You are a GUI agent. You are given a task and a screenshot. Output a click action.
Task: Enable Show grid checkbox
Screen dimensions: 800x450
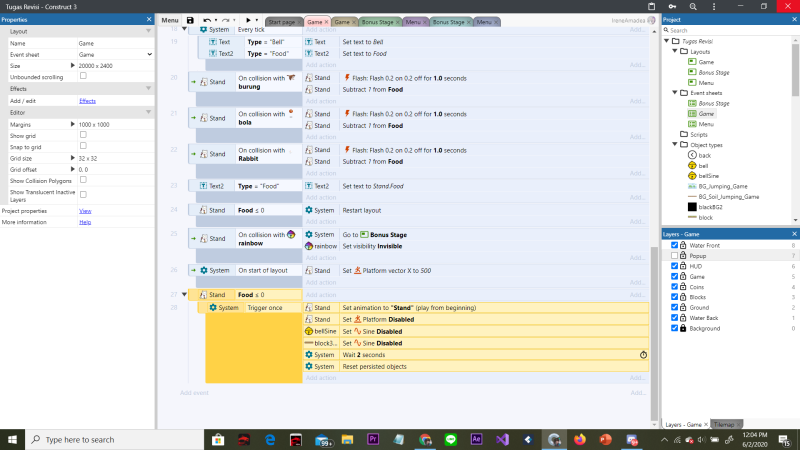click(83, 135)
